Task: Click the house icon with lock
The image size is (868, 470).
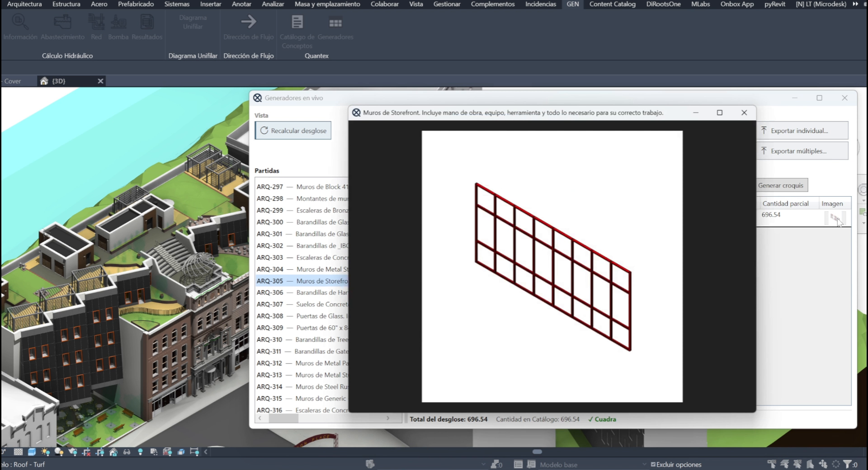Action: click(x=113, y=452)
